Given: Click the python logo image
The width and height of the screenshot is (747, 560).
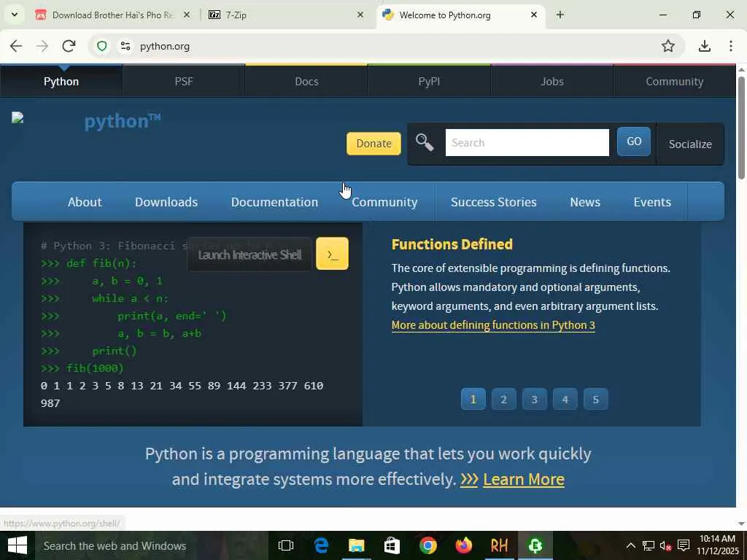Looking at the screenshot, I should point(86,121).
